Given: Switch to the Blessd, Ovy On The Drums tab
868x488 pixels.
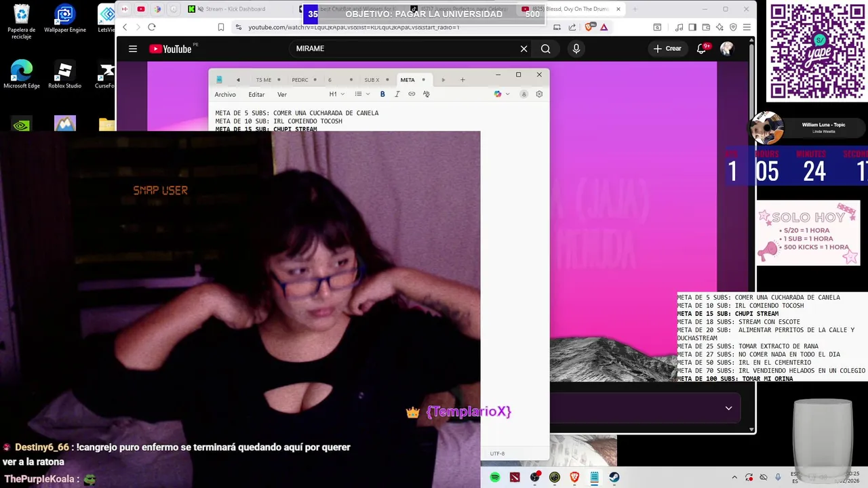Looking at the screenshot, I should click(x=571, y=9).
